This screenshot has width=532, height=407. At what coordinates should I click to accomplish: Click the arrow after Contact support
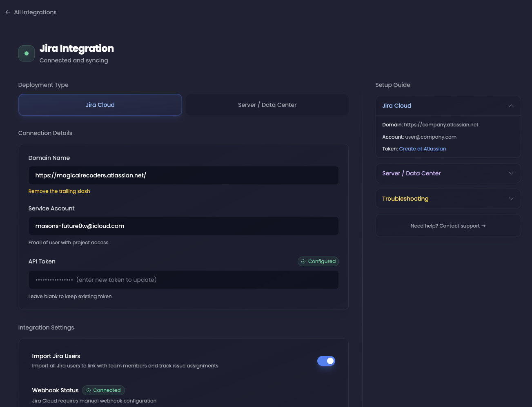pyautogui.click(x=484, y=226)
